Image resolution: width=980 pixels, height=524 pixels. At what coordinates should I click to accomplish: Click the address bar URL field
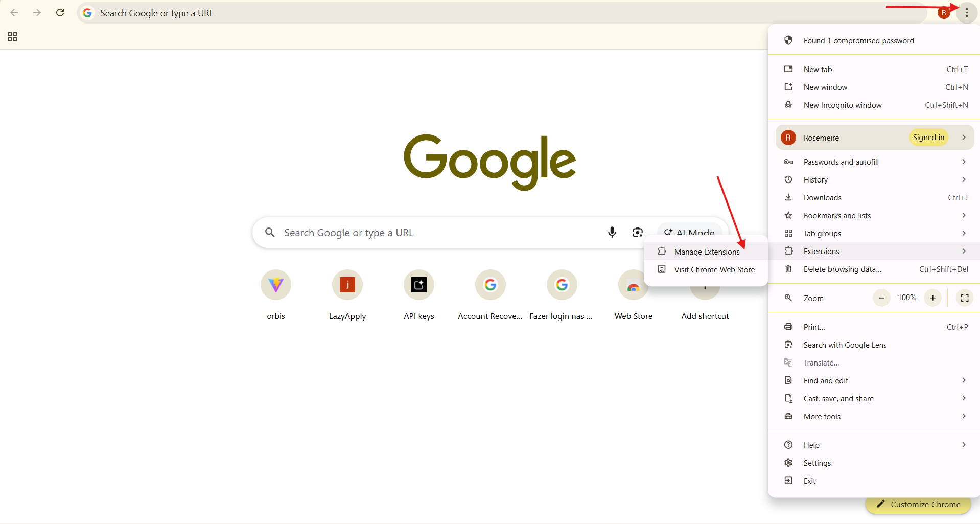501,13
